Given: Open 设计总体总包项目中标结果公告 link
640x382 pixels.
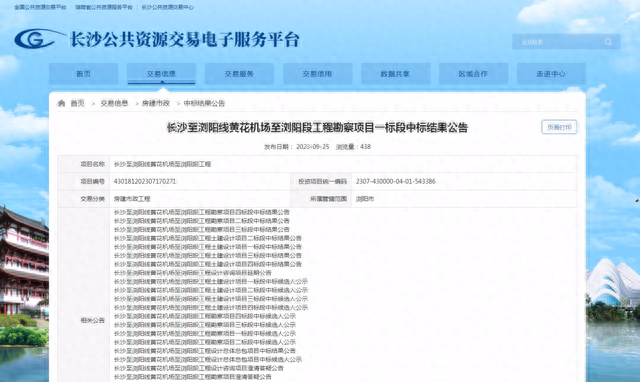Looking at the screenshot, I should point(204,351).
